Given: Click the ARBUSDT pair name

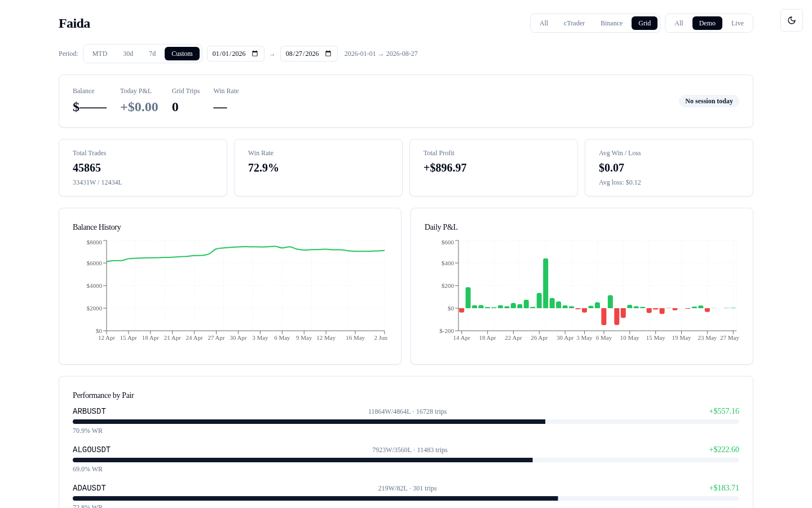Looking at the screenshot, I should tap(89, 411).
